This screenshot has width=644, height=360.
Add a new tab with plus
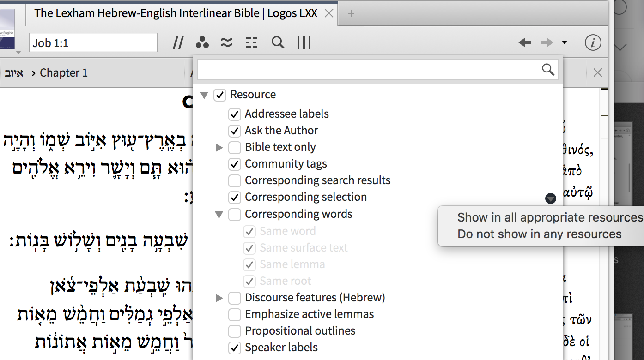coord(351,13)
